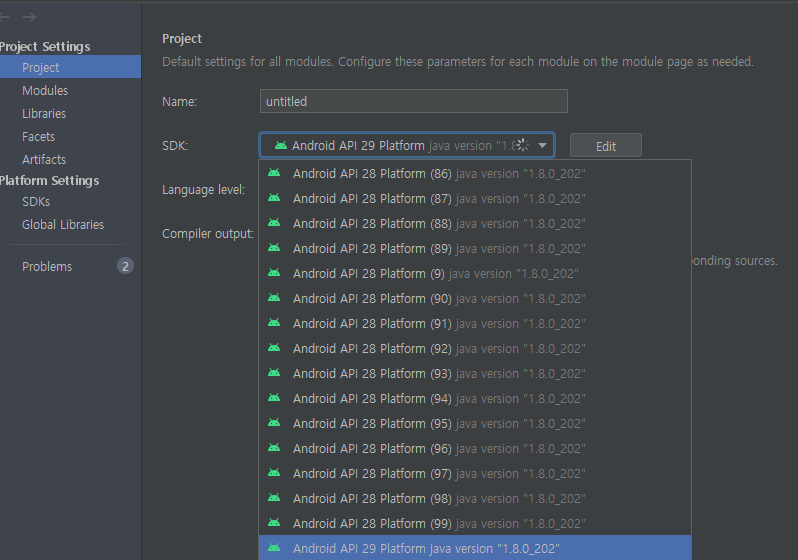Open the Libraries settings page
The height and width of the screenshot is (560, 798).
point(44,114)
